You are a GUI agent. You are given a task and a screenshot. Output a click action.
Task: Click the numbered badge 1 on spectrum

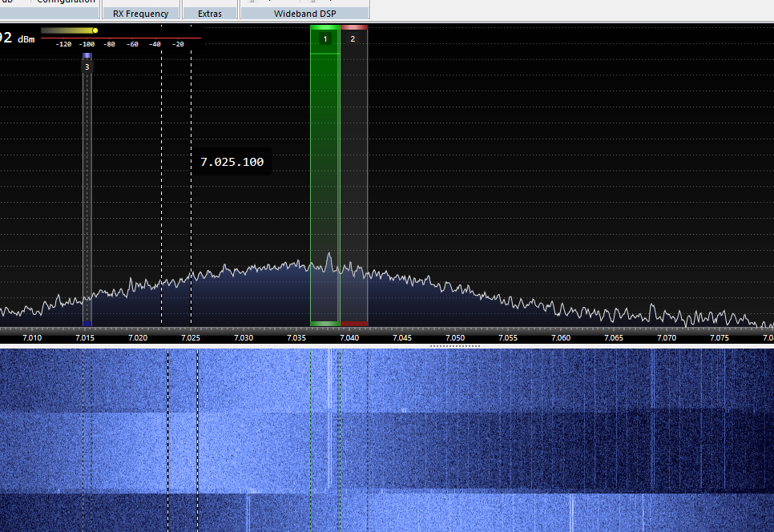pyautogui.click(x=325, y=38)
